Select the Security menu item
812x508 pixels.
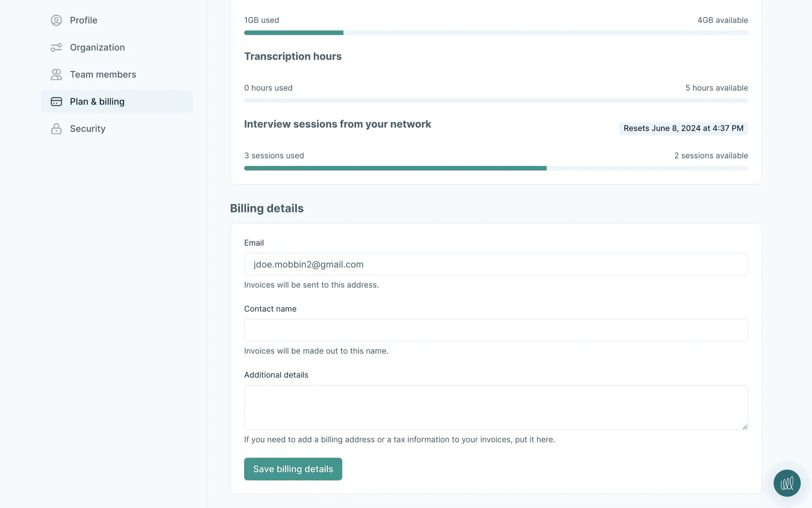88,129
